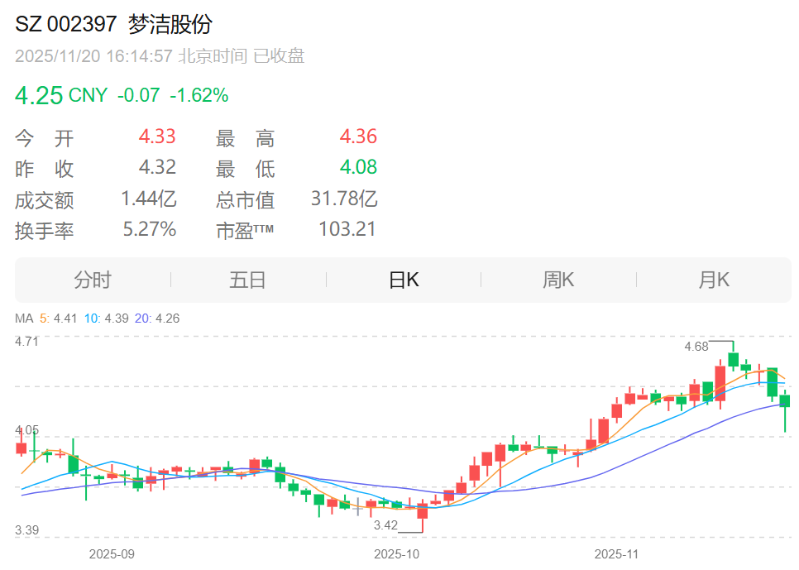The width and height of the screenshot is (799, 570).
Task: Click the current price 4.25 CNY
Action: click(x=61, y=95)
